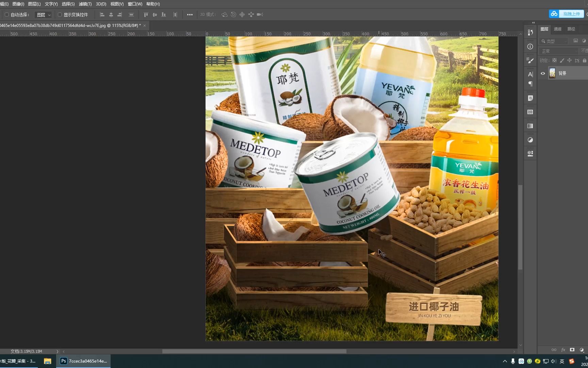
Task: Switch to 路径 (Paths) tab
Action: (x=571, y=29)
